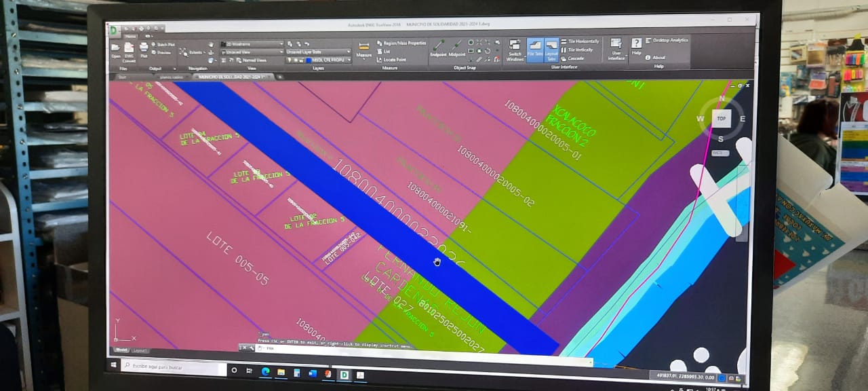Image resolution: width=868 pixels, height=391 pixels.
Task: Click the blue layer color swatch
Action: [x=309, y=60]
